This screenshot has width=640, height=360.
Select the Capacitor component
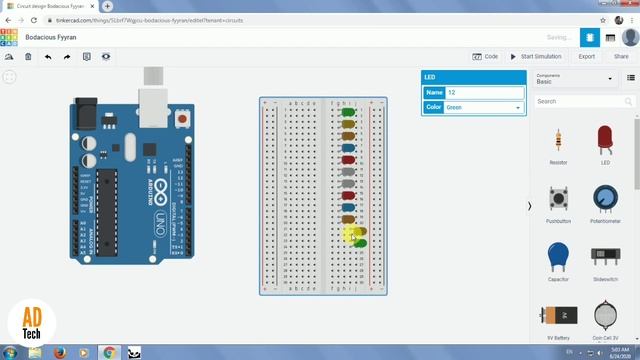tap(558, 262)
